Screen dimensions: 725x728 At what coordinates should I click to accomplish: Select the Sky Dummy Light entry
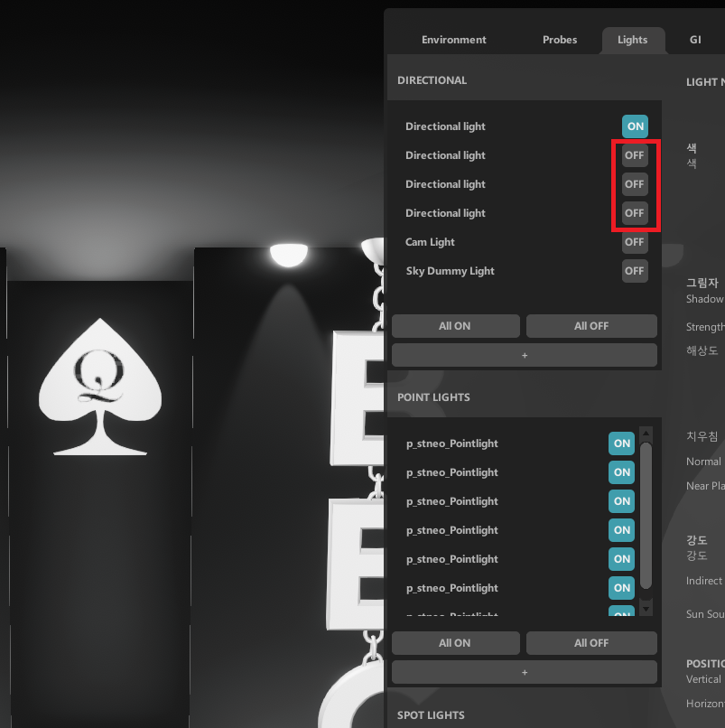tap(450, 271)
